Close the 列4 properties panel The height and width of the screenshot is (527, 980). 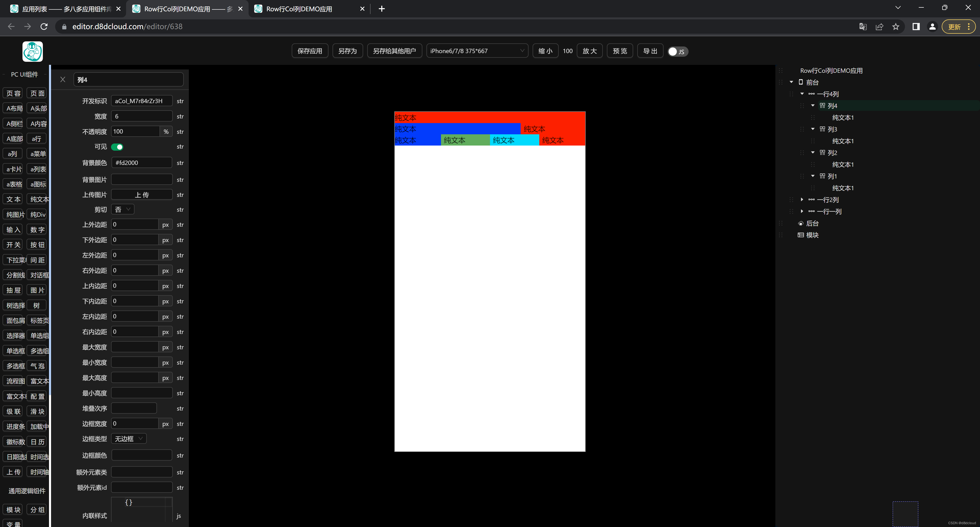coord(63,79)
